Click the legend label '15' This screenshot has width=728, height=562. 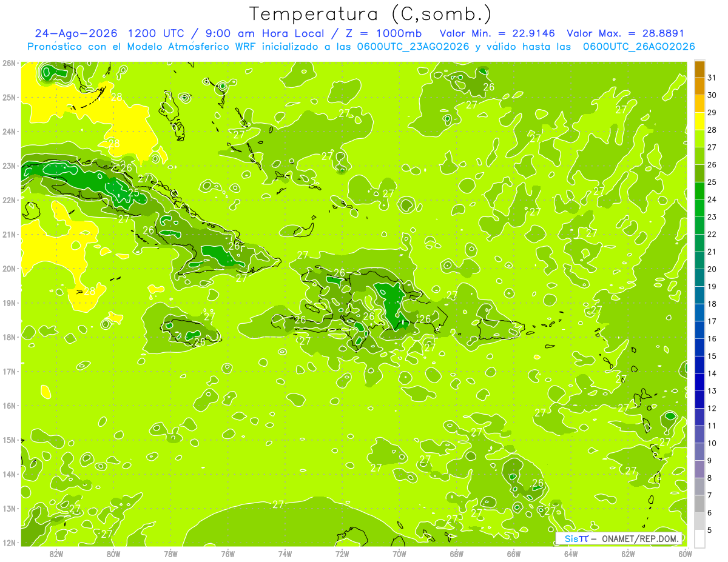click(712, 356)
